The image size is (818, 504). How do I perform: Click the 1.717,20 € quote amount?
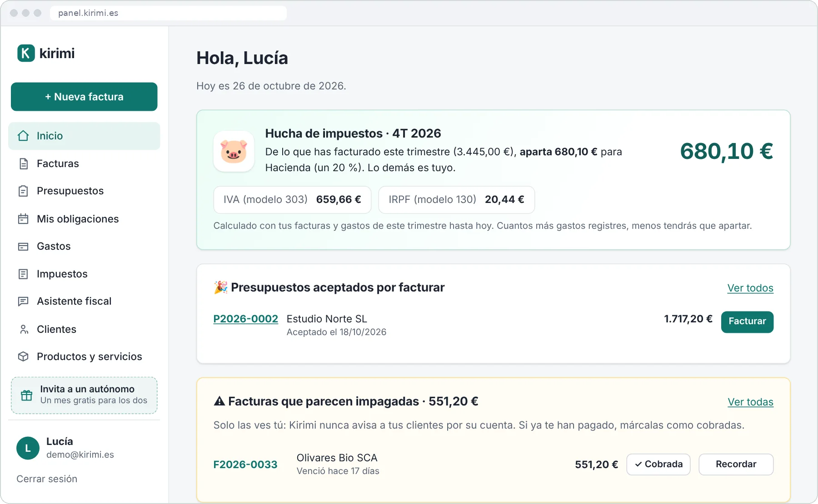pyautogui.click(x=688, y=319)
